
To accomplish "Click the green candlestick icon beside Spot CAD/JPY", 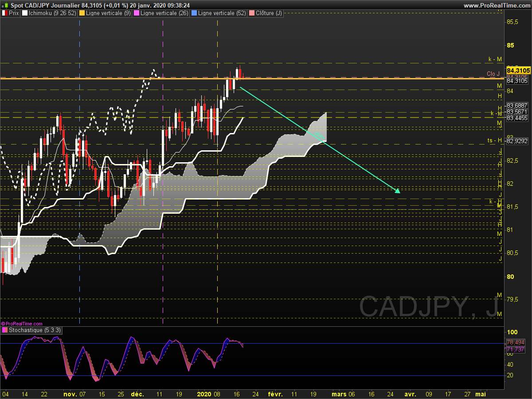I will click(x=5, y=5).
